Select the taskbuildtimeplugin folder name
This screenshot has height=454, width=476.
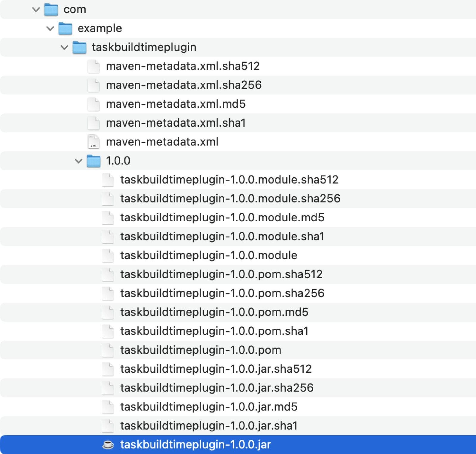pos(144,47)
